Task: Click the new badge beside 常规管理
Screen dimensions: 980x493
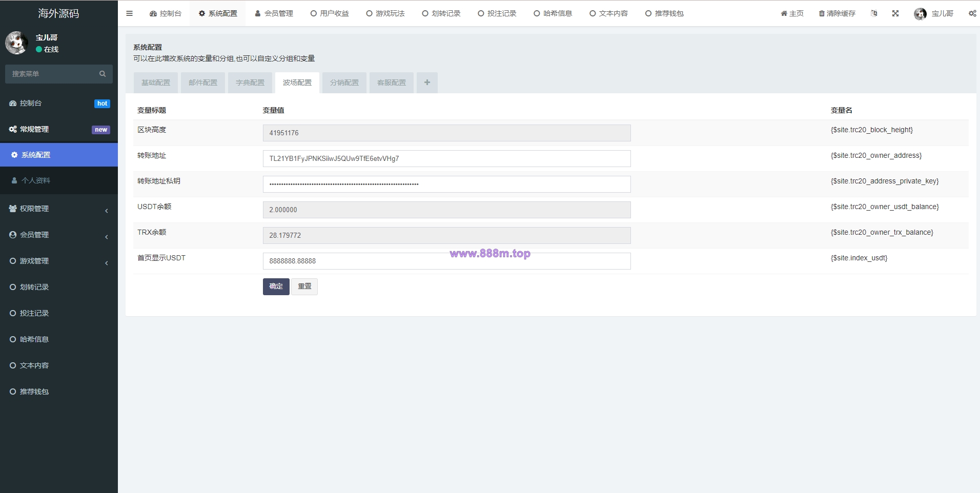Action: click(x=101, y=130)
